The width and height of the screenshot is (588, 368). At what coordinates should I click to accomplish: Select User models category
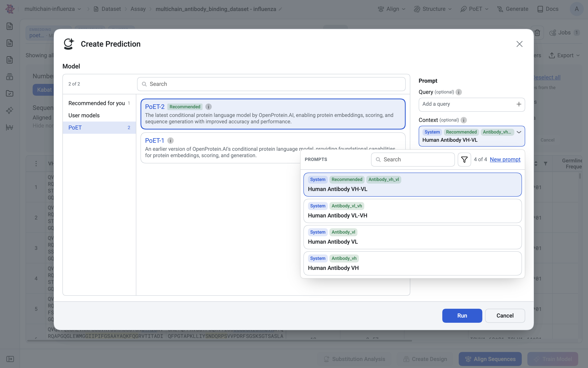(x=99, y=115)
